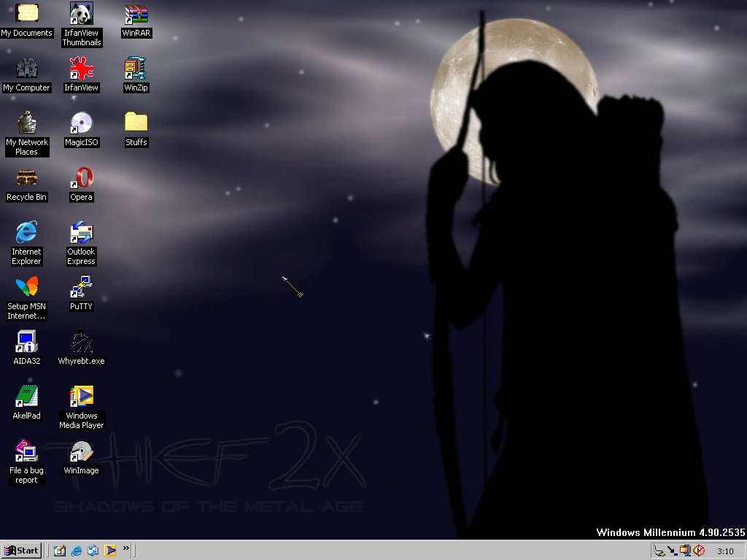Expand the Quick Launch overflow chevron
The height and width of the screenshot is (560, 747).
(125, 548)
